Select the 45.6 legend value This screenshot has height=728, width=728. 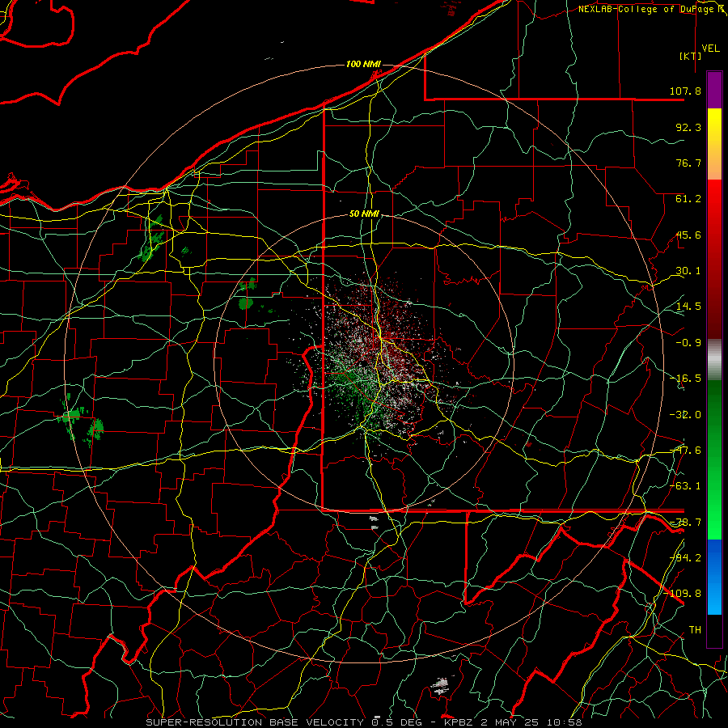[688, 235]
